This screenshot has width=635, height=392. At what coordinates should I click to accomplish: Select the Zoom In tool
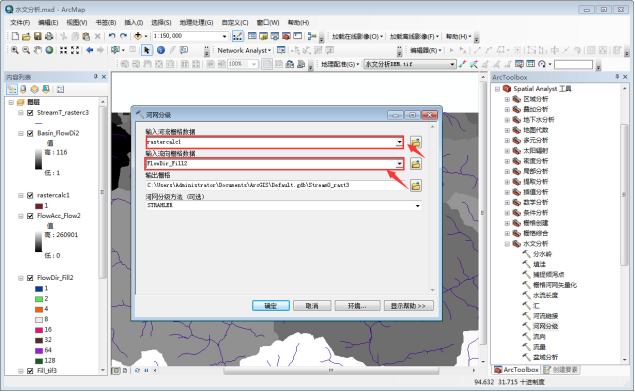[15, 50]
